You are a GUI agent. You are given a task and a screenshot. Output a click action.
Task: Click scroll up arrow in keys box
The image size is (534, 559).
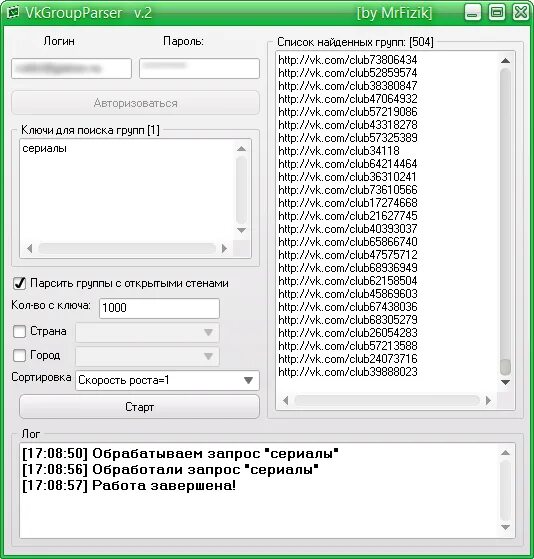point(241,149)
